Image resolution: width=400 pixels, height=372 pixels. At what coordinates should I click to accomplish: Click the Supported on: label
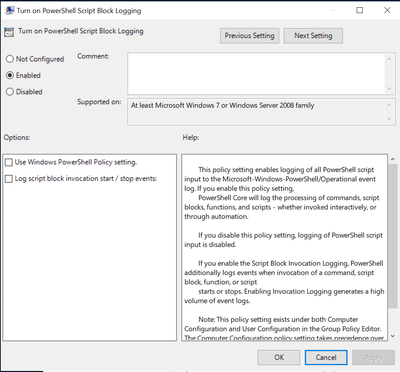tap(99, 102)
